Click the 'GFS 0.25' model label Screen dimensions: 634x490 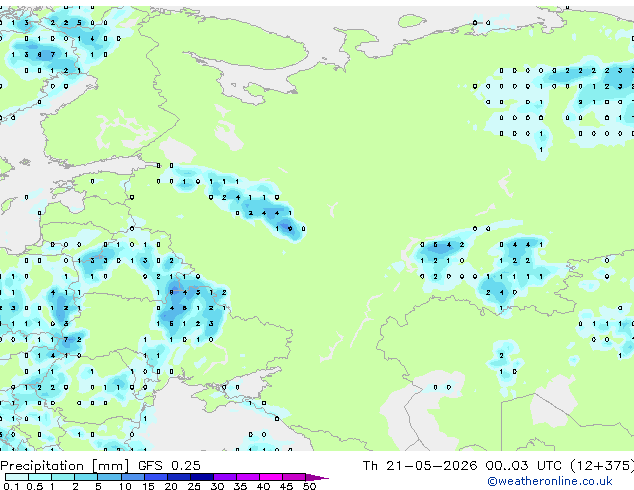pyautogui.click(x=169, y=466)
